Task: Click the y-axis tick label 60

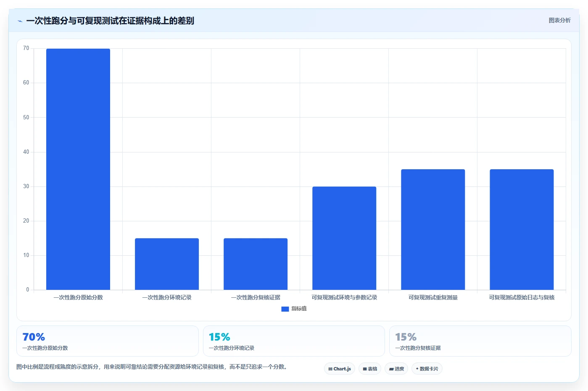Action: pyautogui.click(x=26, y=83)
